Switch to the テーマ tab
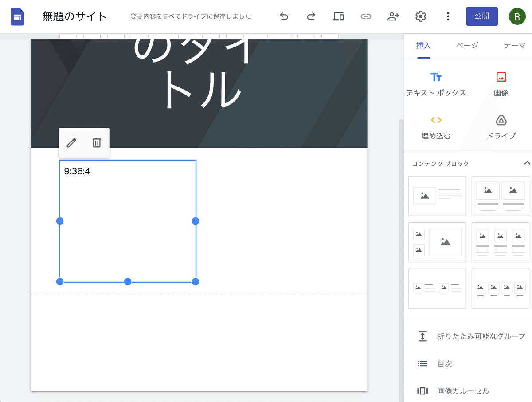The image size is (532, 402). coord(515,45)
